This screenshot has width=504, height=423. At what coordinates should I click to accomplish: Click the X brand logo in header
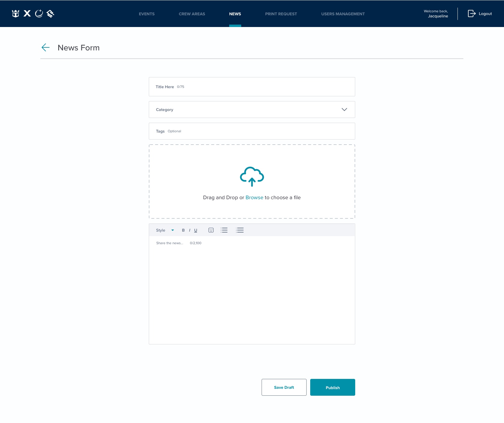(27, 13)
